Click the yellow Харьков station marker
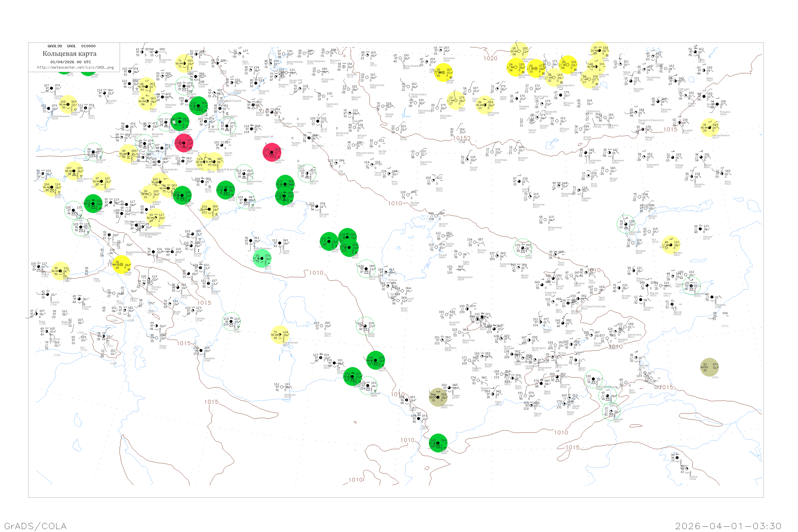 coord(68,105)
